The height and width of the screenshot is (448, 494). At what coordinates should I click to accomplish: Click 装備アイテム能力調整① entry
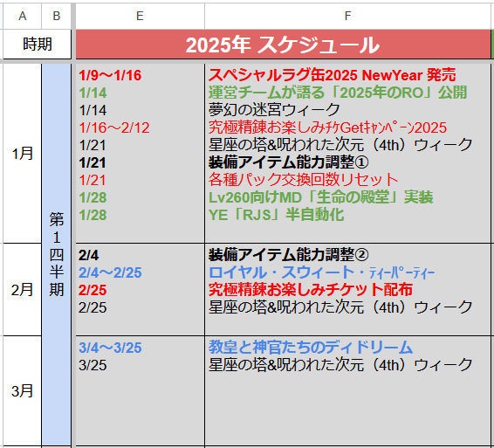tap(288, 162)
